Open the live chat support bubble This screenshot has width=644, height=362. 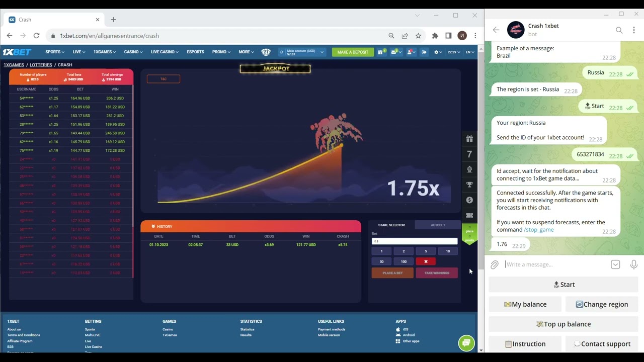466,343
